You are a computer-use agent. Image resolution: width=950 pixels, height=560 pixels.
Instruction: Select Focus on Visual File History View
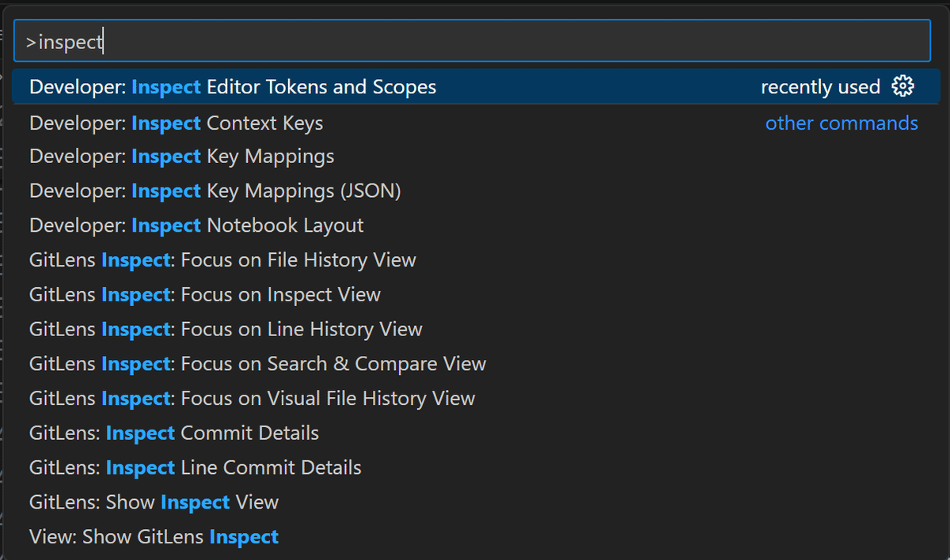point(475,399)
